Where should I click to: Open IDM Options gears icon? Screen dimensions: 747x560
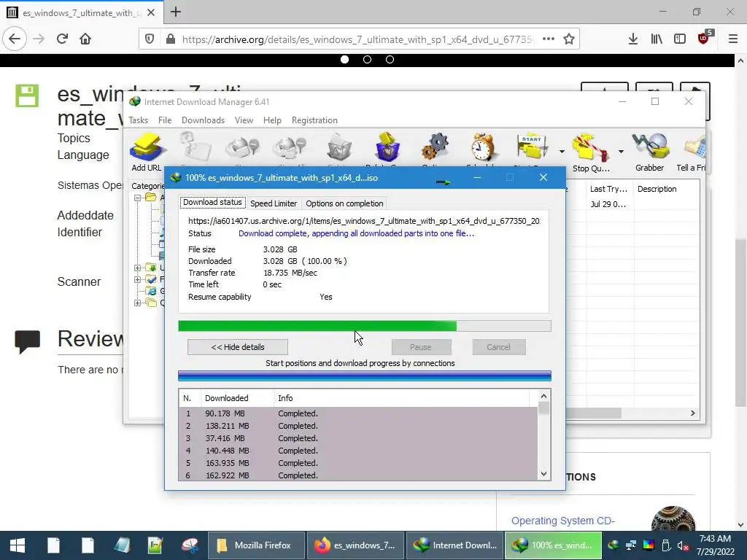[436, 147]
